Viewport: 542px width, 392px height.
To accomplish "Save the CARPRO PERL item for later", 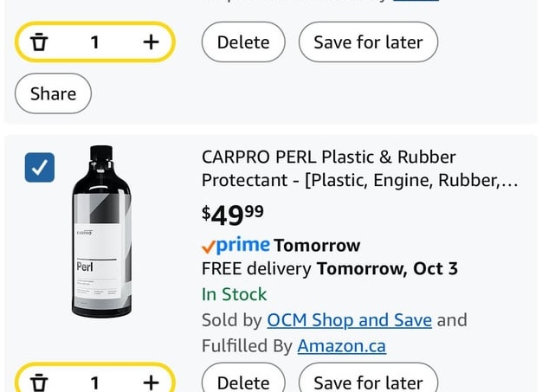I will [x=368, y=380].
